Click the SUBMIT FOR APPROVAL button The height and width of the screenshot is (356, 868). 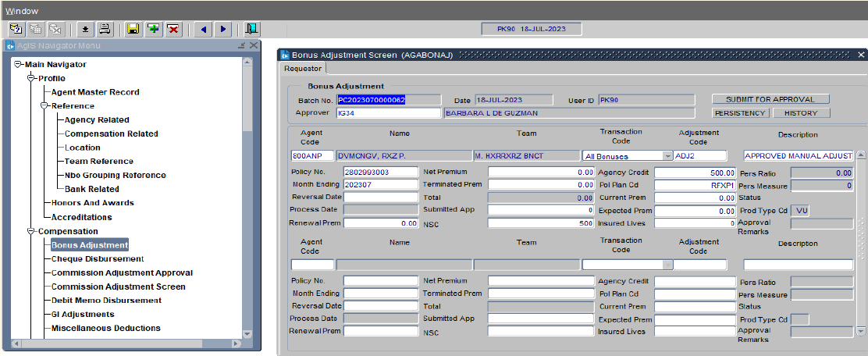[x=770, y=100]
